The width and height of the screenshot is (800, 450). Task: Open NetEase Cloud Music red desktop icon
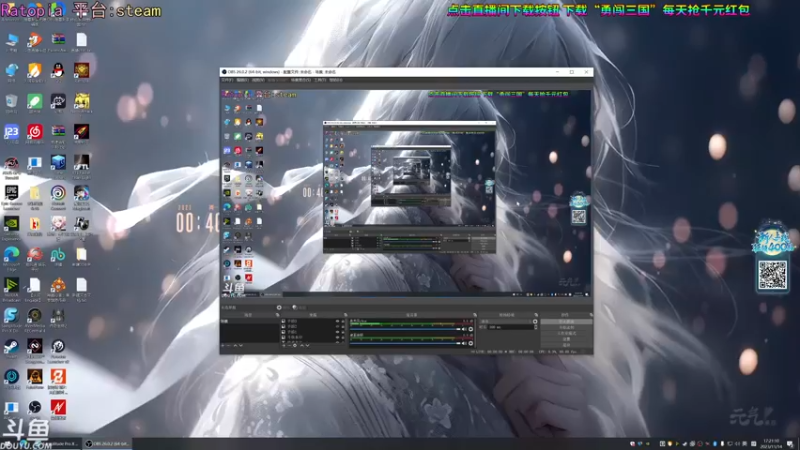(35, 132)
